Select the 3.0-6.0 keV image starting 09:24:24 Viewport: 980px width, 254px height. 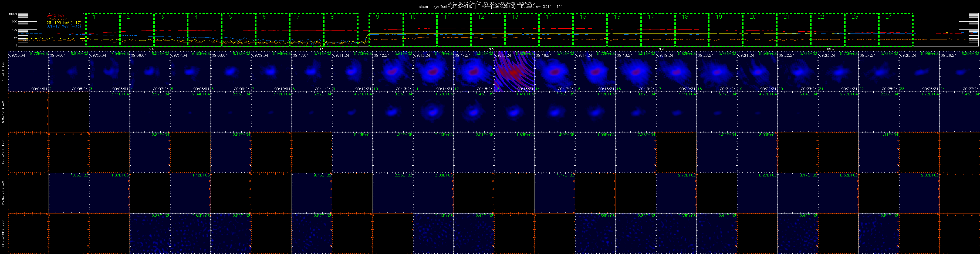879,72
